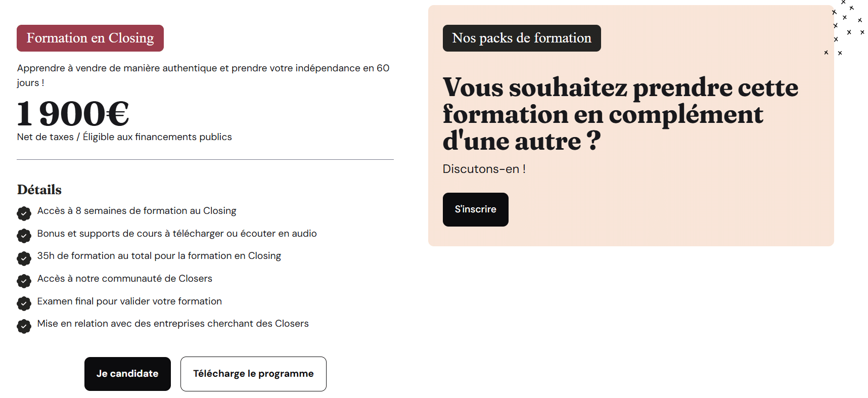Click the Vous souhaitez prendre cette formation heading
The width and height of the screenshot is (868, 398).
[620, 114]
